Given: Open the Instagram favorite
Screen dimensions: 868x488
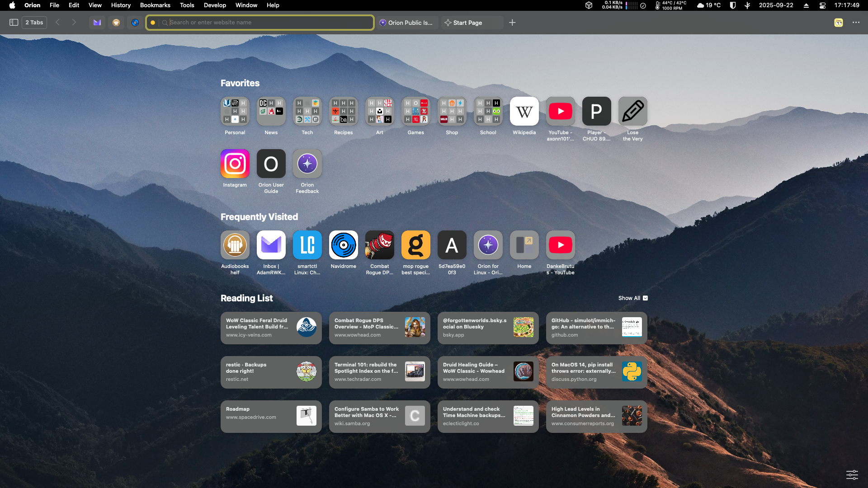Looking at the screenshot, I should [235, 164].
